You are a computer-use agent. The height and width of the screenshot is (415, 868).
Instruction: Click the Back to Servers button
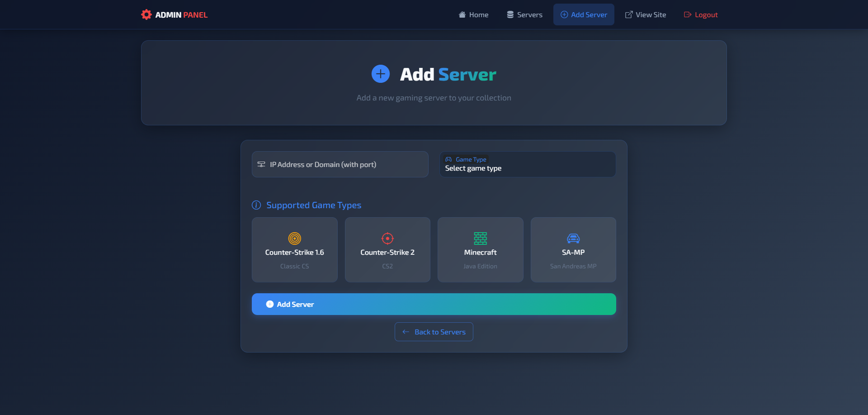pos(434,332)
